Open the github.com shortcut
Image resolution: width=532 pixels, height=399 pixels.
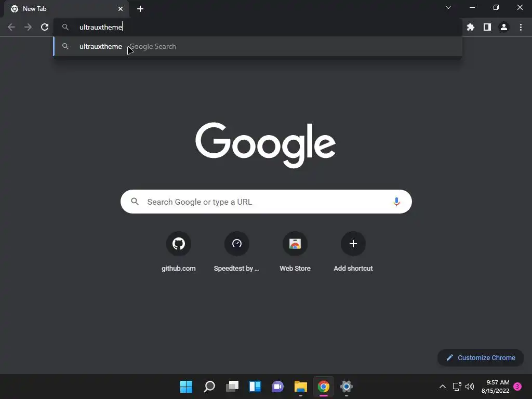(179, 252)
